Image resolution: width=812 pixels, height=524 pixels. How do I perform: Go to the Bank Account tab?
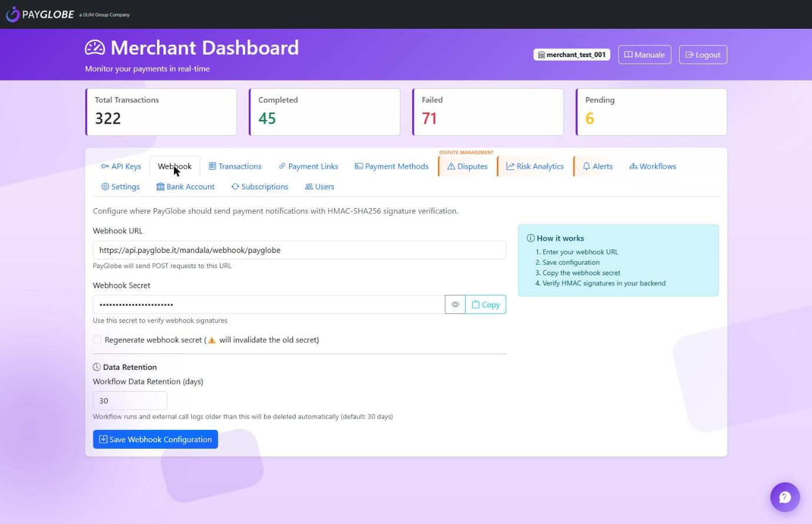[x=185, y=186]
